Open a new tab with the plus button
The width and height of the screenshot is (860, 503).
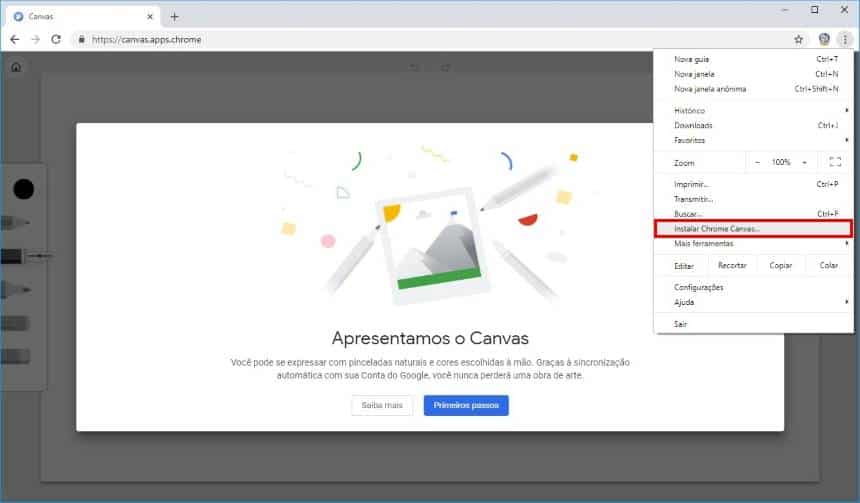[174, 17]
